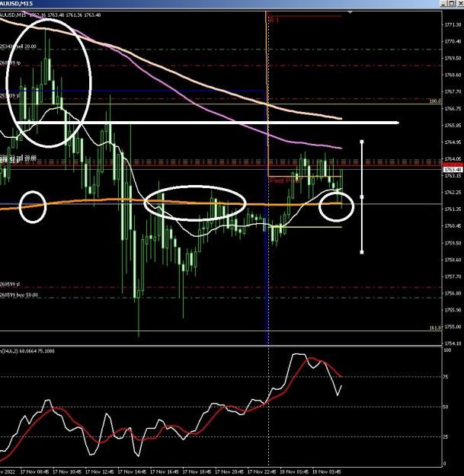Image resolution: width=464 pixels, height=476 pixels.
Task: Click price scale value 1764.95
Action: [x=453, y=142]
